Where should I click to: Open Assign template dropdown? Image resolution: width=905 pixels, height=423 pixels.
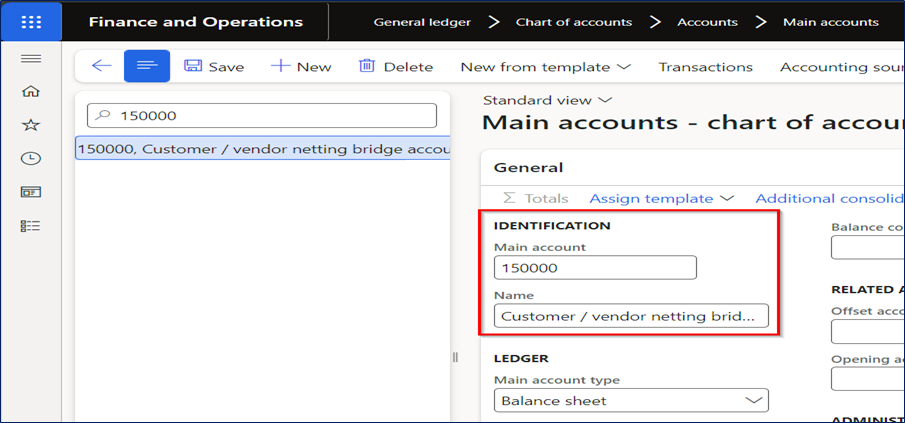click(661, 199)
